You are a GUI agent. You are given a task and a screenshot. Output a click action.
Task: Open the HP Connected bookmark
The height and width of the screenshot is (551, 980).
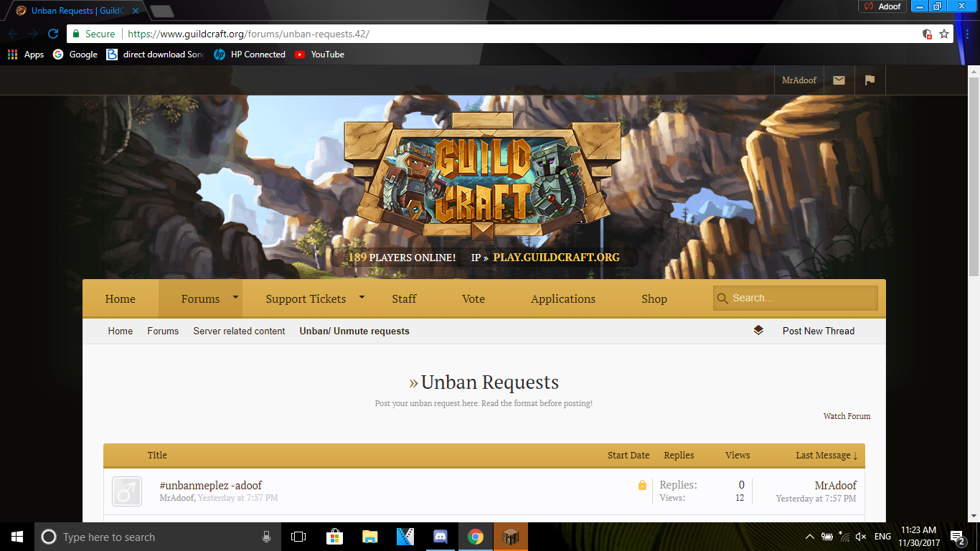[250, 55]
